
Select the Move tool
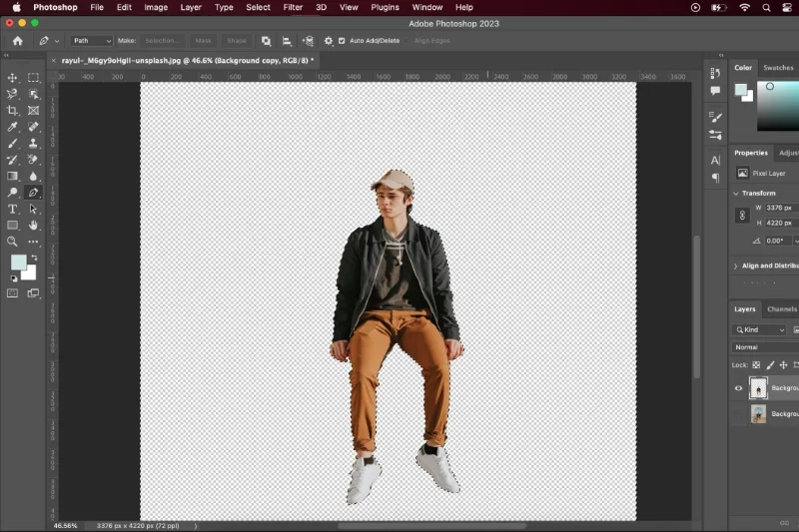[x=12, y=78]
